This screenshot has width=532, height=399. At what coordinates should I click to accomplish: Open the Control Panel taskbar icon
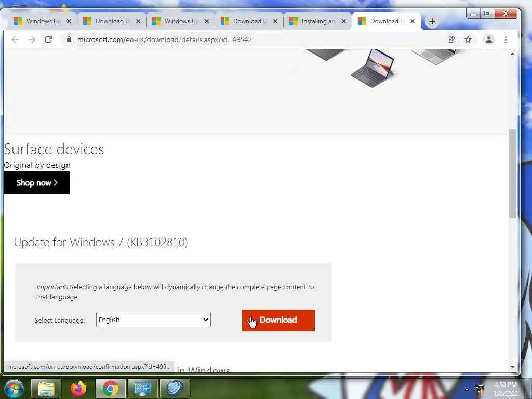point(142,389)
